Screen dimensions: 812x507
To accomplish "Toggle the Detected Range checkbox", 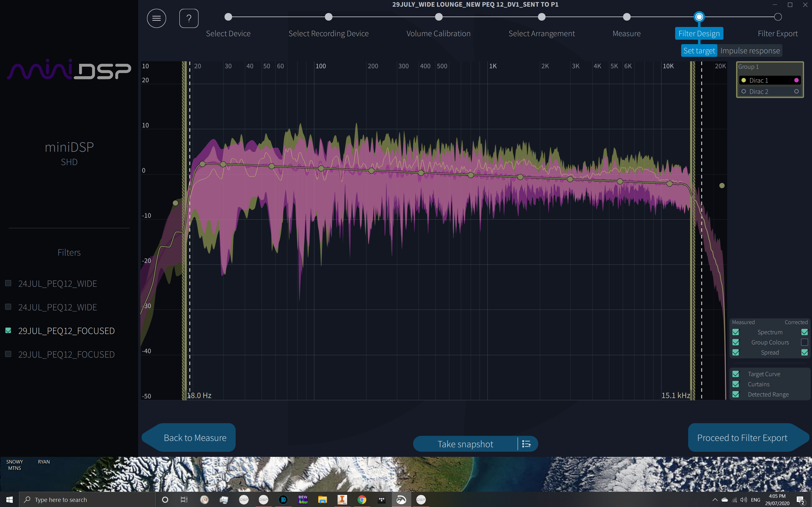I will (735, 394).
